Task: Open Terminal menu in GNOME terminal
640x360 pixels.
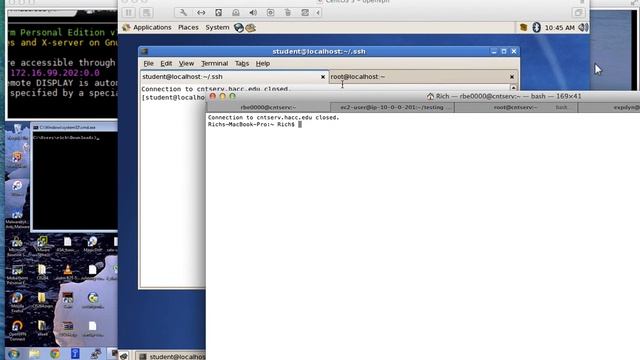Action: click(x=214, y=63)
